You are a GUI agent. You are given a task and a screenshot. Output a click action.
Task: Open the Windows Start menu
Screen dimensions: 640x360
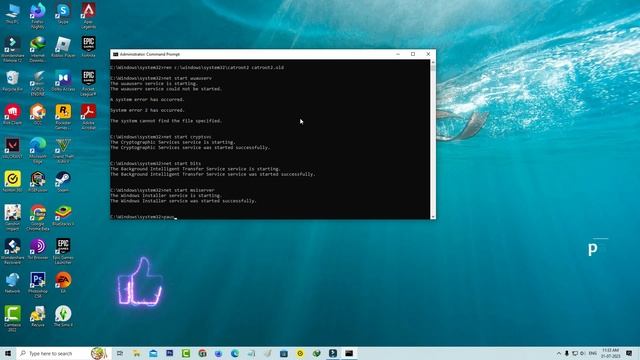pyautogui.click(x=8, y=353)
